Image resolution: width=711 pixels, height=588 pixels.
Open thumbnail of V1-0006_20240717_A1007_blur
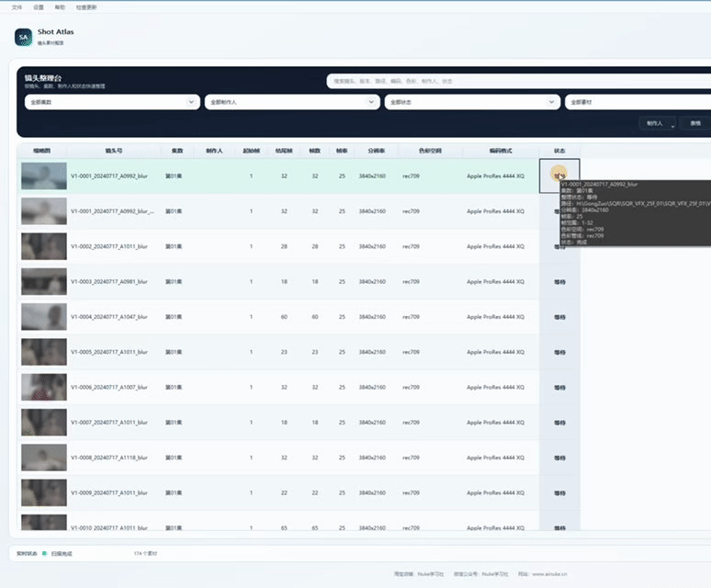[44, 387]
